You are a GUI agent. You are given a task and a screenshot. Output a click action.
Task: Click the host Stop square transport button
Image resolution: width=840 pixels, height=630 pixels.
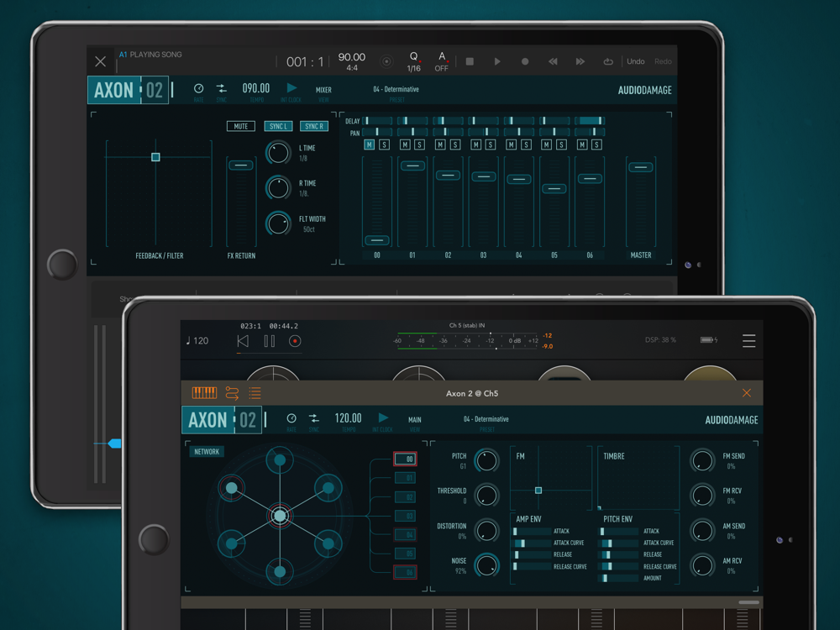tap(470, 61)
